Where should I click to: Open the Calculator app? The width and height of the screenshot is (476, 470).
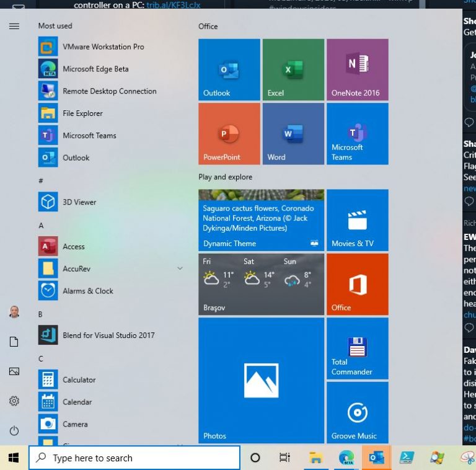[x=111, y=379]
